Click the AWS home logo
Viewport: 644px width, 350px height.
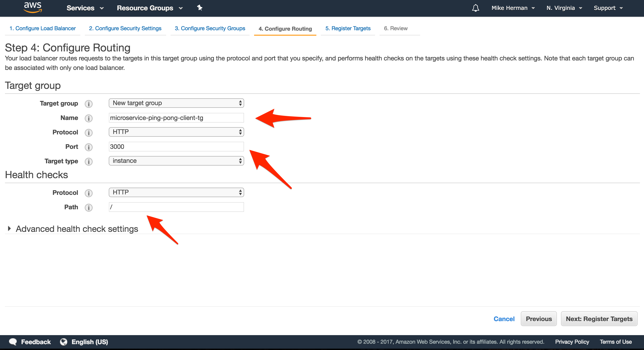(x=32, y=8)
